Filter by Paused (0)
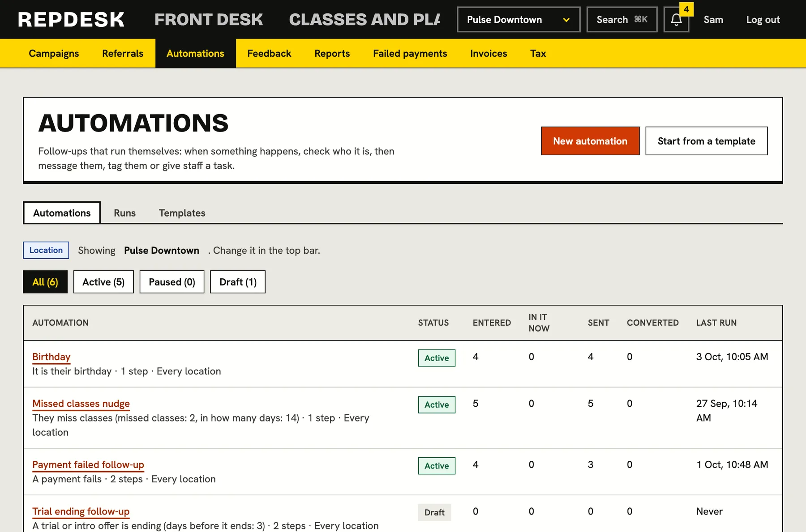This screenshot has height=532, width=806. (x=172, y=282)
